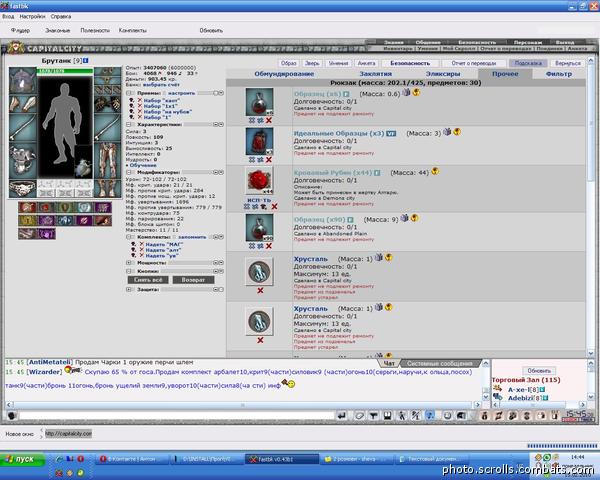
Task: Click the Кровавый Рубин item thumbnail
Action: (259, 181)
